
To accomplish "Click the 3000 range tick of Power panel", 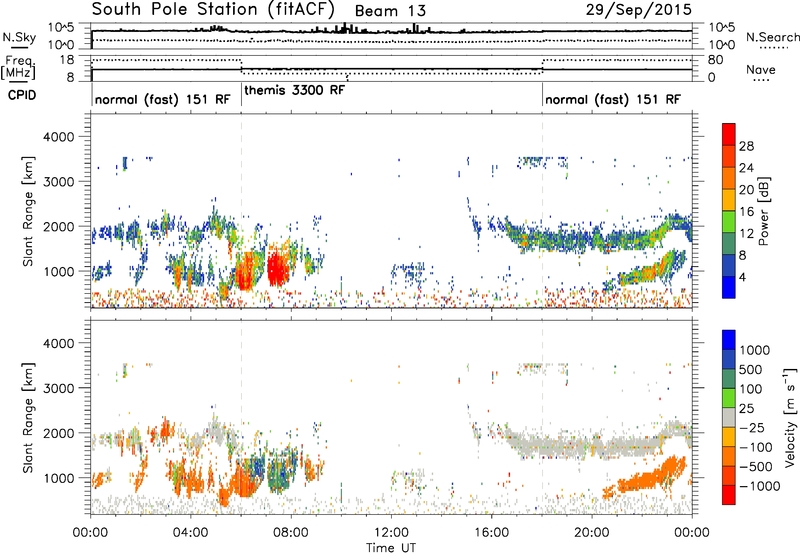I will [x=58, y=182].
